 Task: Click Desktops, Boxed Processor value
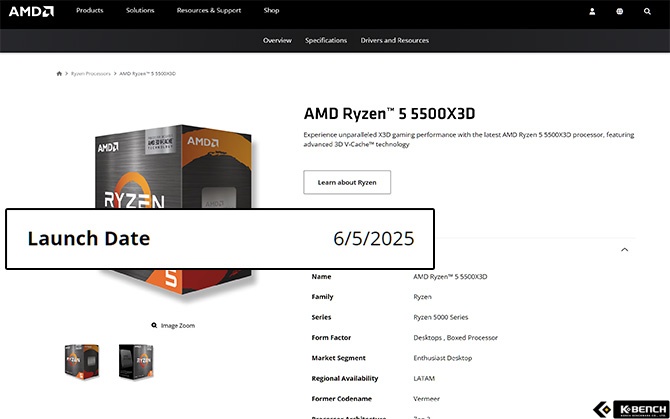[x=455, y=337]
